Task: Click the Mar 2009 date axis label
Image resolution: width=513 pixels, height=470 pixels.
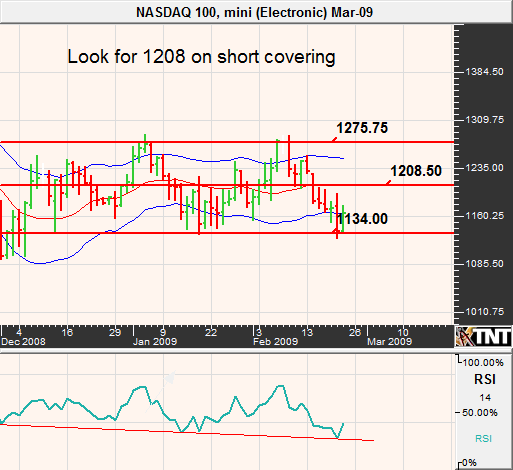Action: tap(390, 342)
